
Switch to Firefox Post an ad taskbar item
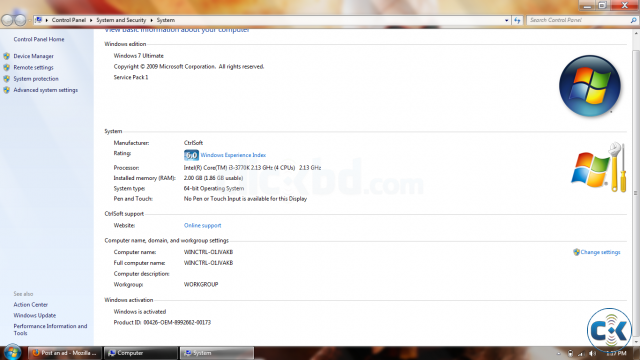click(65, 353)
